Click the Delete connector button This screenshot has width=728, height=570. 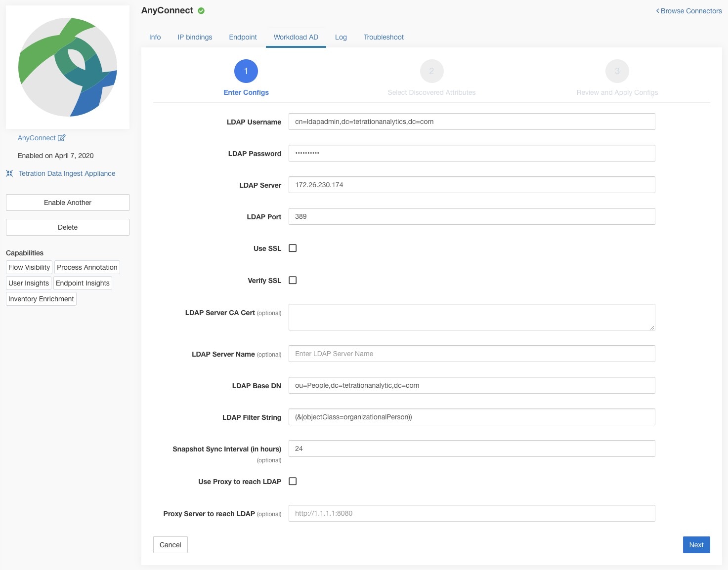pyautogui.click(x=68, y=227)
